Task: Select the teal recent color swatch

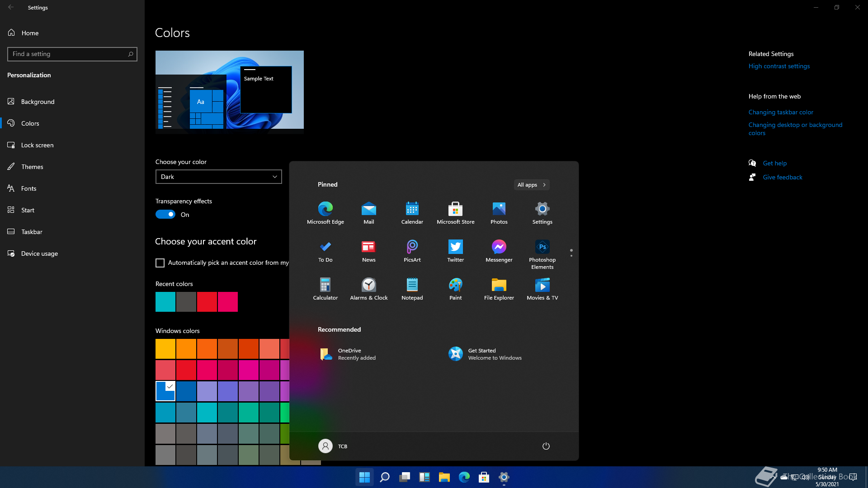Action: (165, 302)
